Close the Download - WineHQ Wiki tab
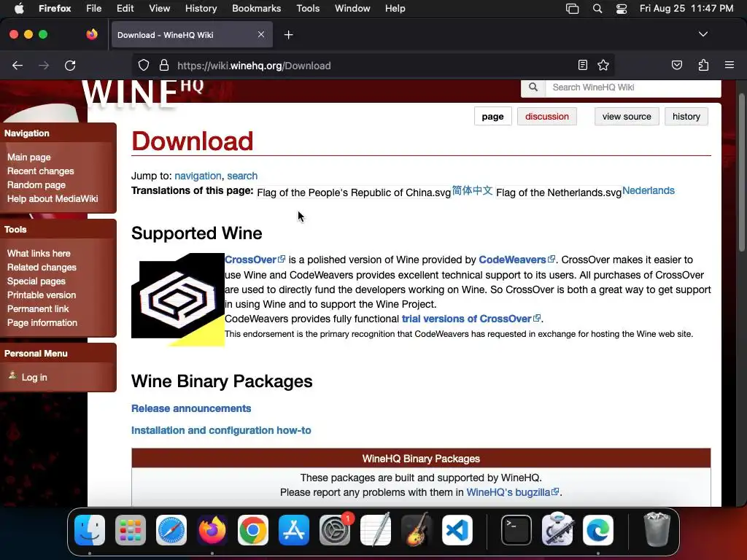The height and width of the screenshot is (560, 747). (x=261, y=34)
